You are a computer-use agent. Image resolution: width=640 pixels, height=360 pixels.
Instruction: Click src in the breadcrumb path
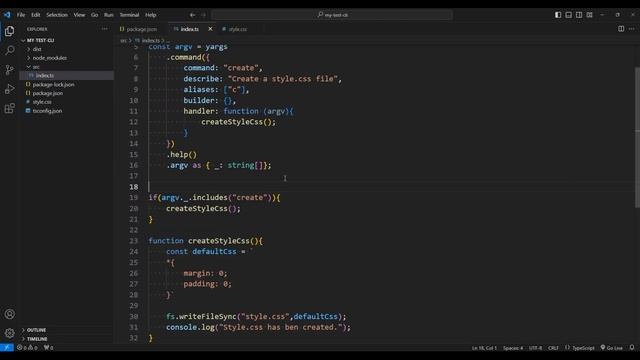pos(123,40)
